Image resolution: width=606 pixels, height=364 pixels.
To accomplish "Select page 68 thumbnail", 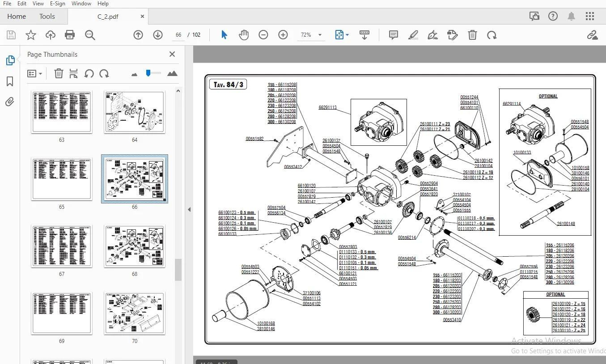I will tap(135, 246).
